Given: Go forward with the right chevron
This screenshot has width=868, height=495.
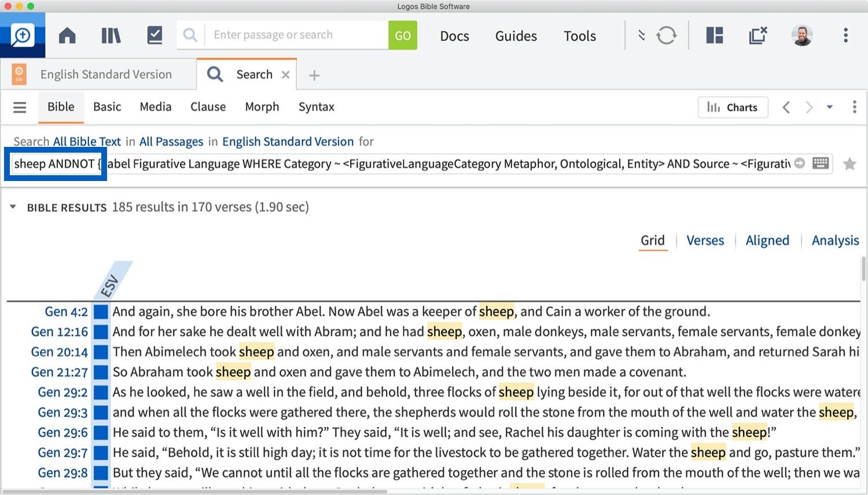Looking at the screenshot, I should pos(809,107).
